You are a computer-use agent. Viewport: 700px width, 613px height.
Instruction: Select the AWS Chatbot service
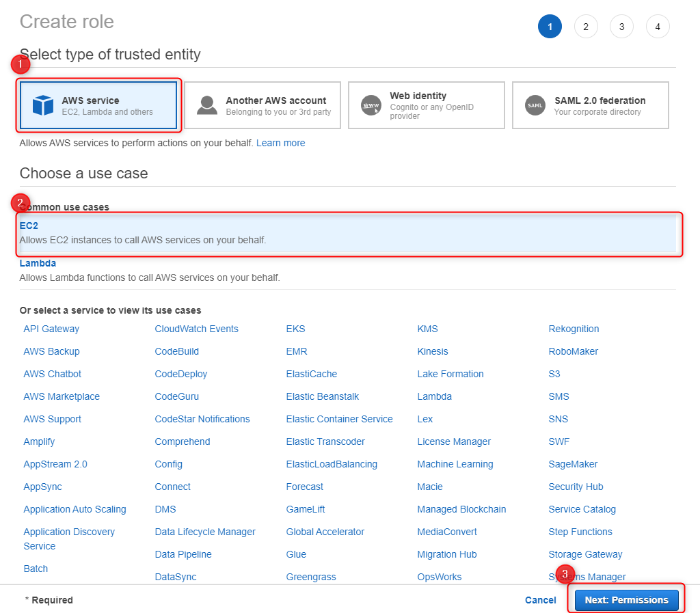point(52,374)
